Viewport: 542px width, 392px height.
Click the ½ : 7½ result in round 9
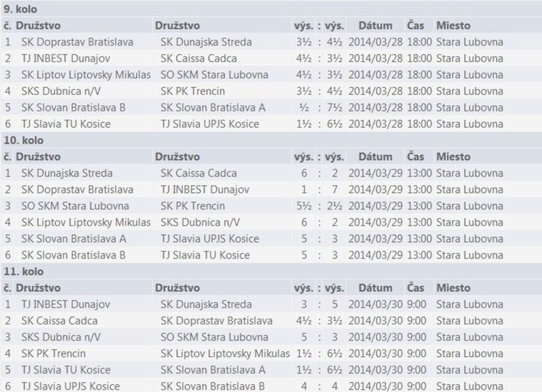point(319,108)
